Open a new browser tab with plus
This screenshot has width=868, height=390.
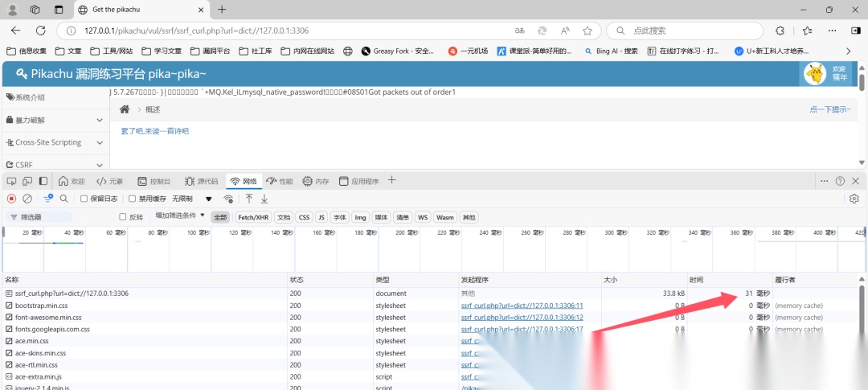click(222, 10)
